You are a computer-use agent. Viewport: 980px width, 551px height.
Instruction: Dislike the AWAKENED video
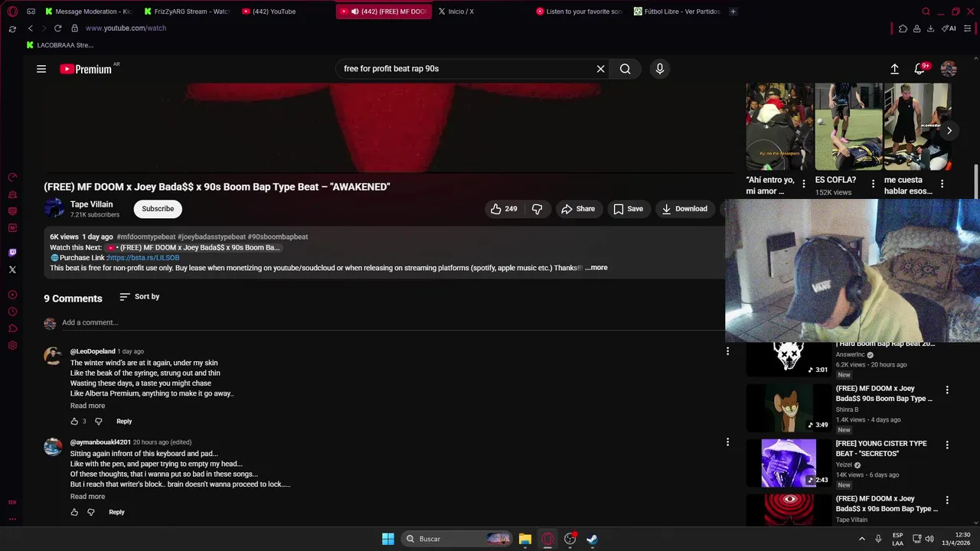[x=537, y=209]
